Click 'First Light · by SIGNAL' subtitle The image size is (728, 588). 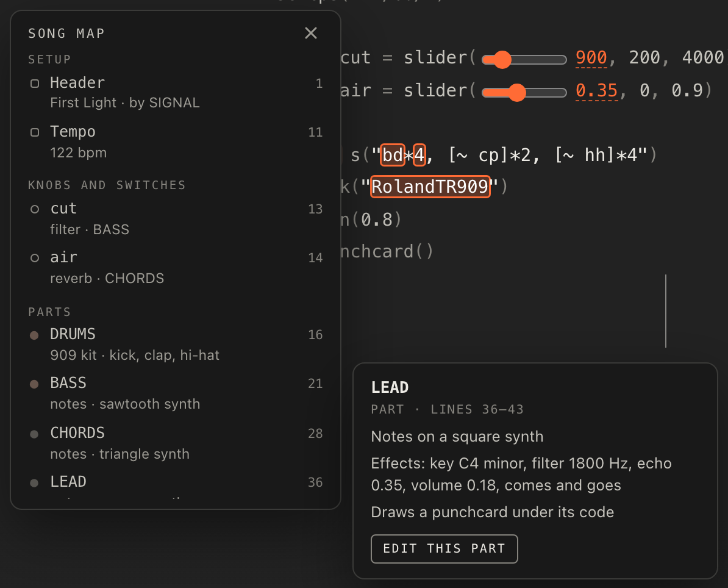(x=125, y=102)
